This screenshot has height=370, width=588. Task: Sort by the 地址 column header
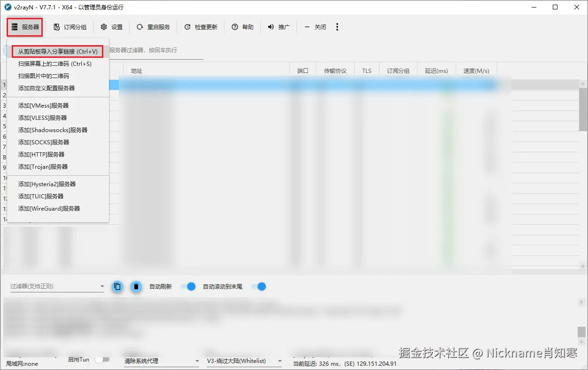[206, 71]
